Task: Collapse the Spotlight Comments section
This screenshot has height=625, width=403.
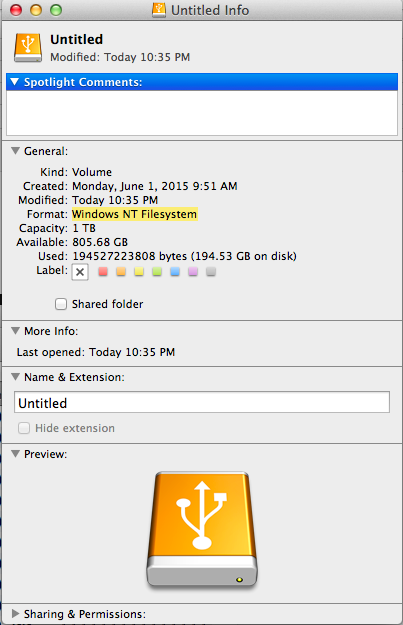Action: 15,82
